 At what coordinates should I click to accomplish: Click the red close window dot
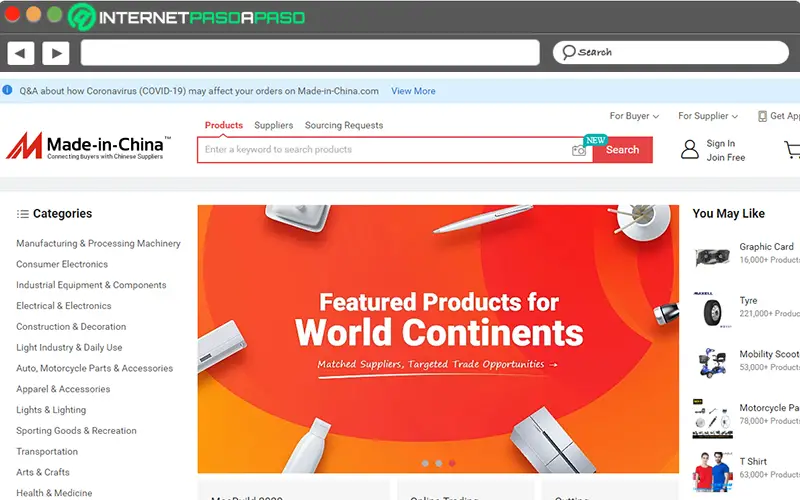click(12, 14)
